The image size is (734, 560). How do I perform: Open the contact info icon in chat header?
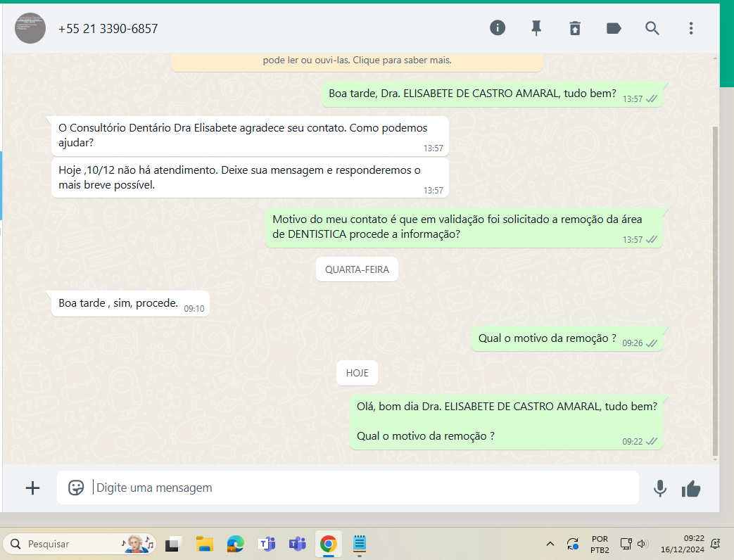[x=498, y=28]
